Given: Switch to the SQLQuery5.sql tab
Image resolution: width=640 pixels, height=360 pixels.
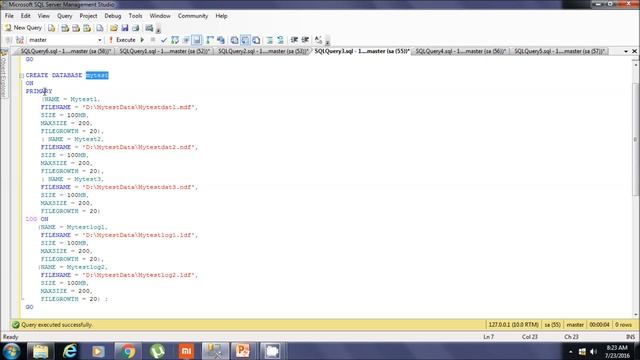Looking at the screenshot, I should pyautogui.click(x=559, y=51).
